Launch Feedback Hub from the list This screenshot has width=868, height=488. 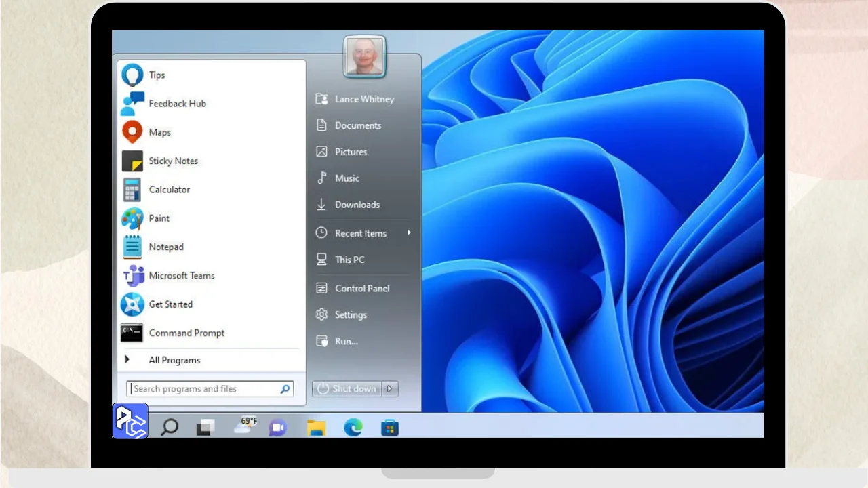click(x=132, y=104)
